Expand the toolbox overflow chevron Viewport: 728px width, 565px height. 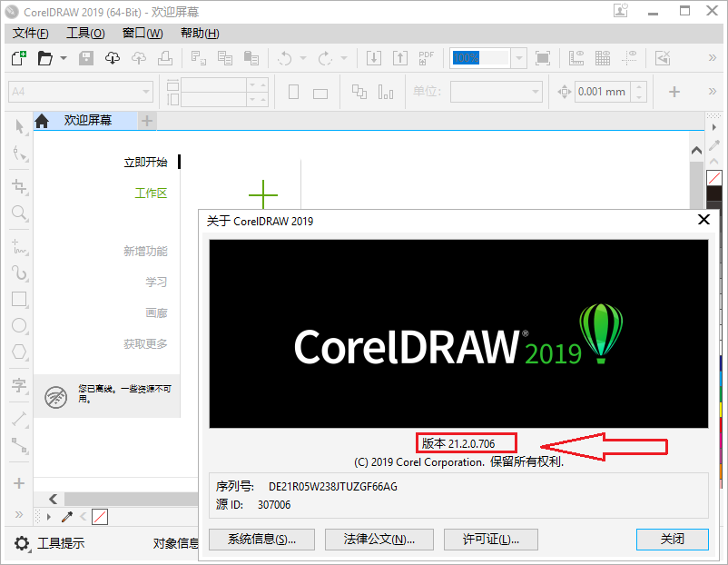pyautogui.click(x=19, y=514)
